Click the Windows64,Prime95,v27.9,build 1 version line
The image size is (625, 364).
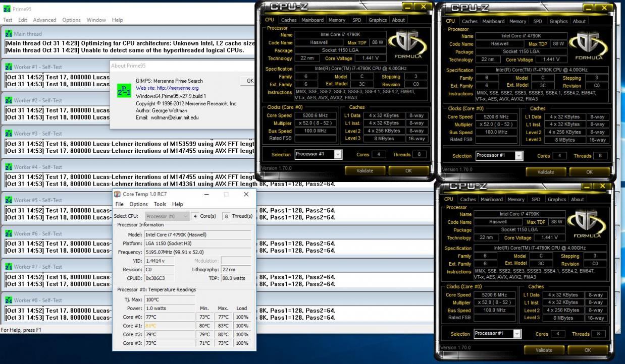pyautogui.click(x=171, y=96)
